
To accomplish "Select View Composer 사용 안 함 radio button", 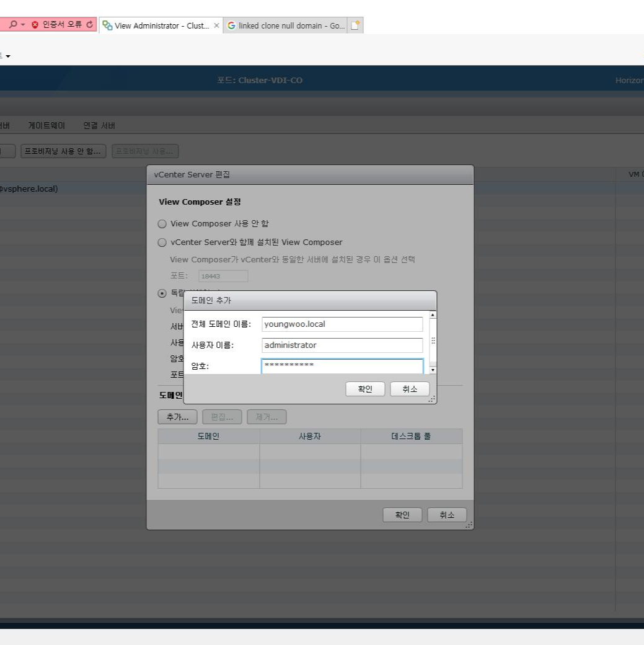I will tap(162, 224).
